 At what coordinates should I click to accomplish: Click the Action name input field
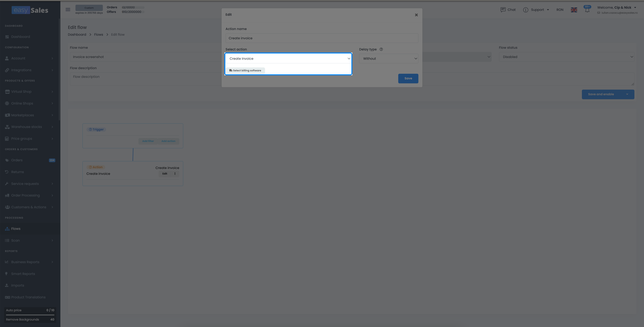pyautogui.click(x=322, y=38)
